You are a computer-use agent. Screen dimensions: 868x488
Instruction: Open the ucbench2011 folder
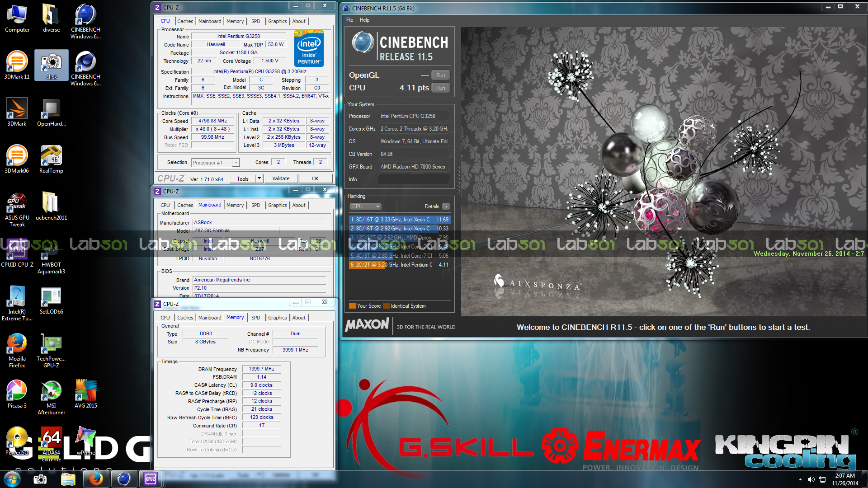click(x=51, y=206)
